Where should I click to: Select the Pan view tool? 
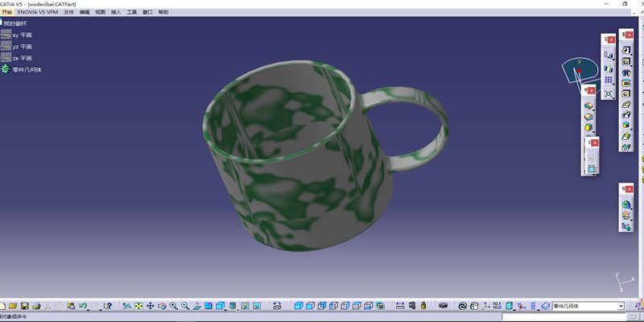pos(150,306)
